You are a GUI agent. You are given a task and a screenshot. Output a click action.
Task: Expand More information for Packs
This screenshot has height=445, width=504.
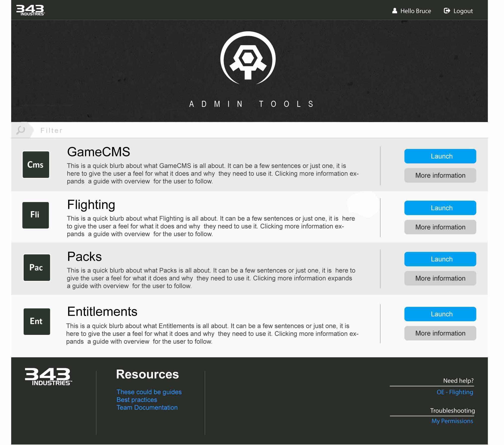coord(440,278)
